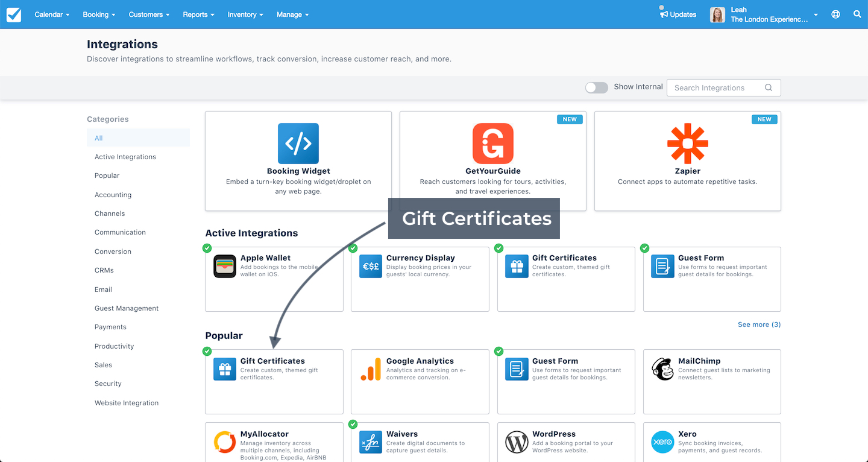Image resolution: width=868 pixels, height=462 pixels.
Task: Toggle the Show Internal switch
Action: (597, 87)
